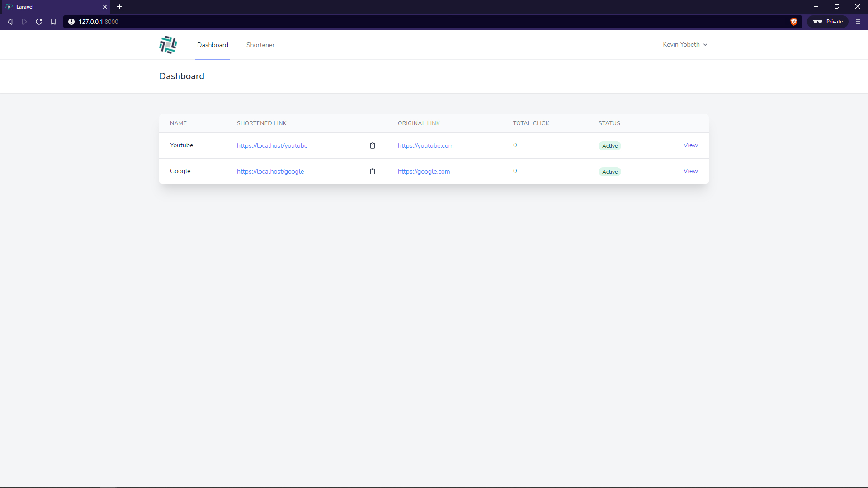The height and width of the screenshot is (488, 868).
Task: Close the Laravel browser tab
Action: click(105, 7)
